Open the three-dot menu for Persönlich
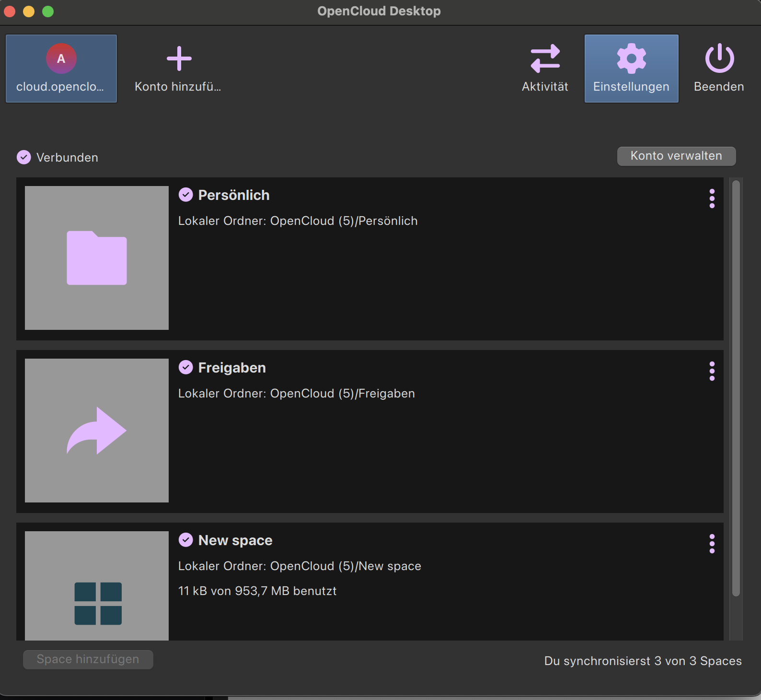 click(712, 198)
